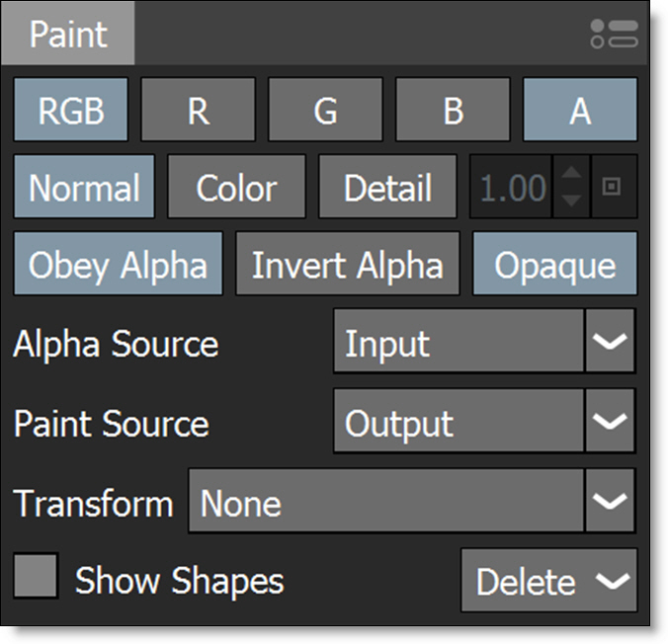Open the panel options menu icon
Image resolution: width=668 pixels, height=644 pixels.
[x=614, y=34]
